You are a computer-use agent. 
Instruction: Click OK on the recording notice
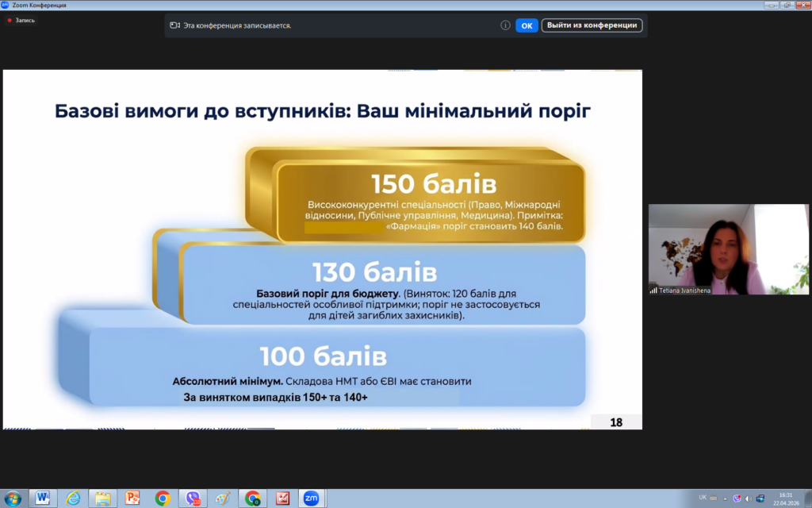click(527, 25)
